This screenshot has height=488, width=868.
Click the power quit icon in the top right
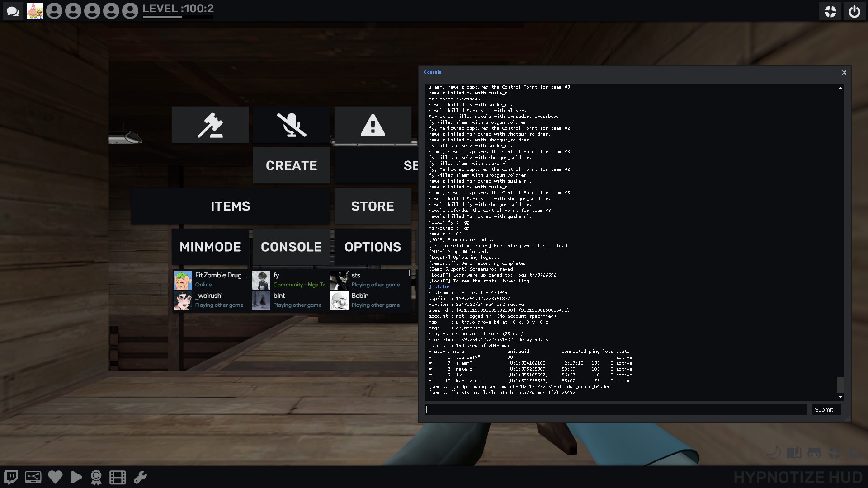coord(854,12)
